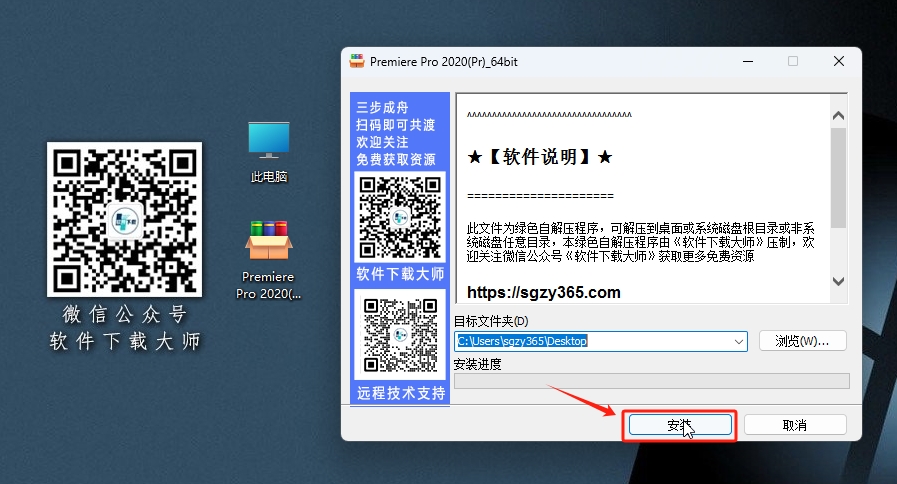Click the scrollbar thumb in the description panel
Screen dimensions: 897x484
point(839,178)
